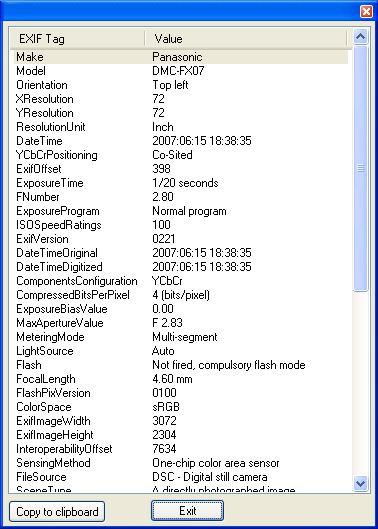Viewport: 378px width, 529px height.
Task: Select the InteroperabilityOffset row
Action: coord(181,449)
